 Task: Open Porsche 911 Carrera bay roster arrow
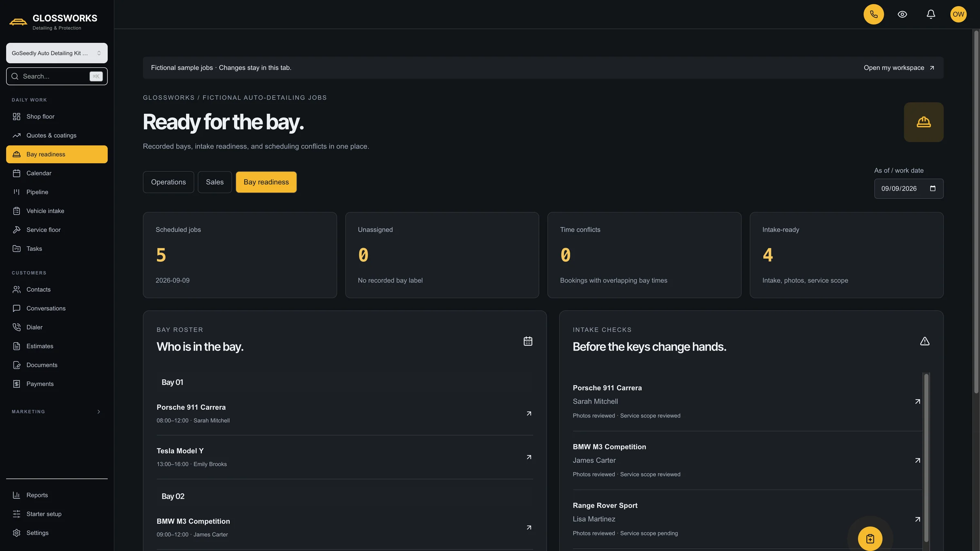click(529, 413)
